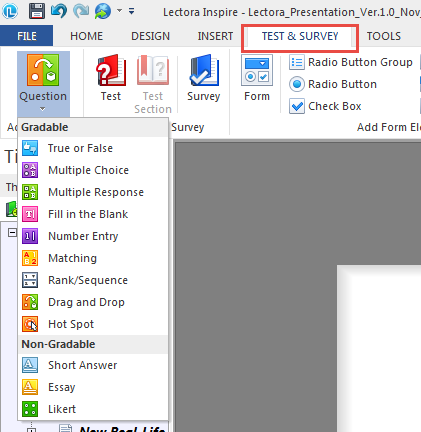Click the green Likert dots icon
Screen dimensions: 421x432
pyautogui.click(x=30, y=409)
